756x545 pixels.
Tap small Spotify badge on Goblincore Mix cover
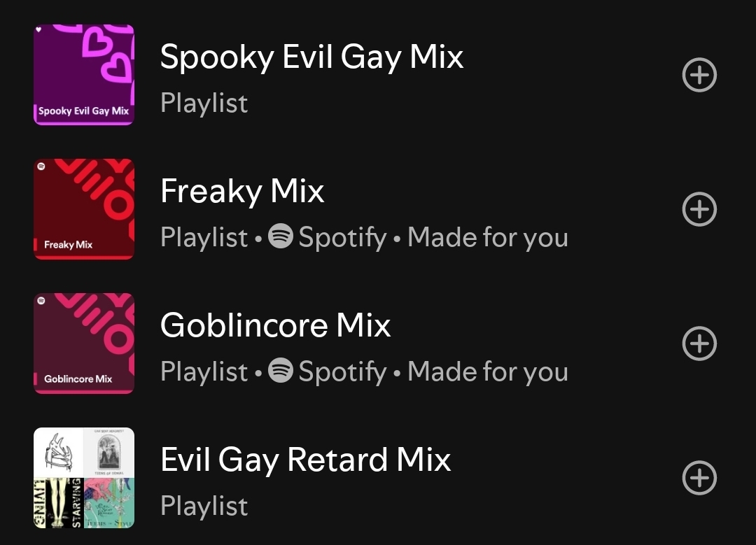click(x=41, y=301)
